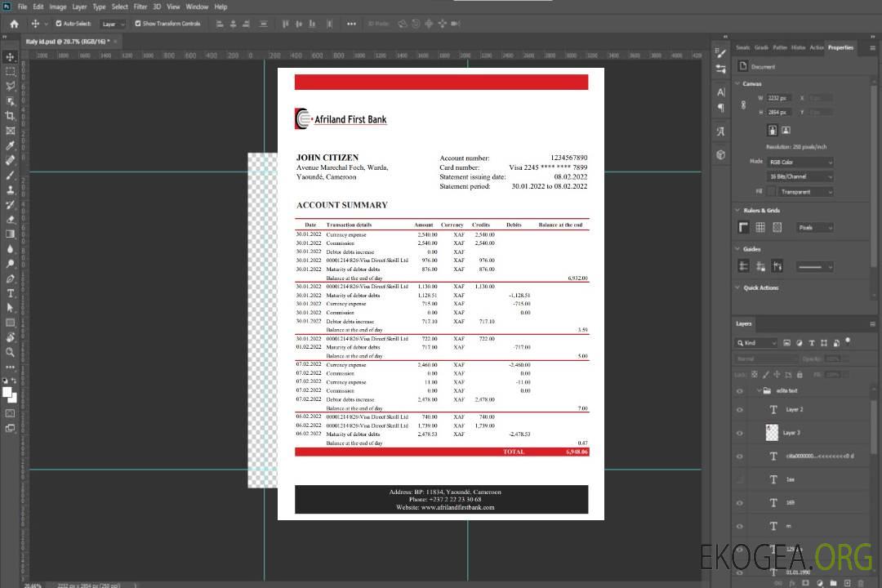Screen dimensions: 882x588
Task: Click the foreground color swatch
Action: coord(7,393)
